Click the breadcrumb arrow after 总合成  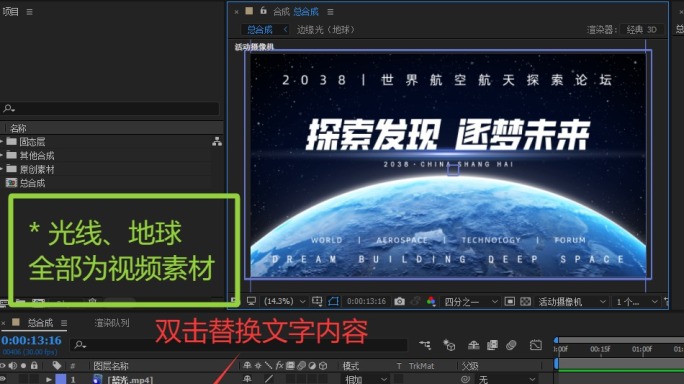(x=285, y=29)
